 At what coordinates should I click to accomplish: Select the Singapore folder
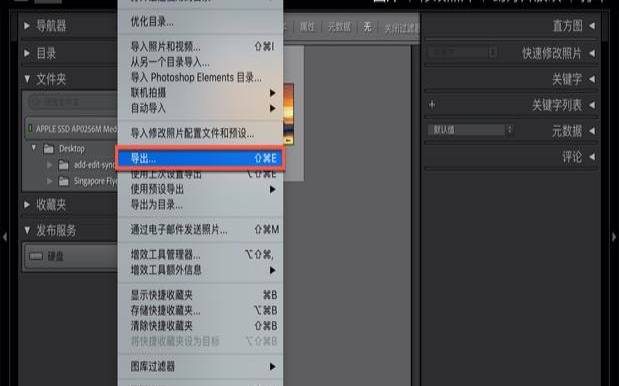[95, 182]
